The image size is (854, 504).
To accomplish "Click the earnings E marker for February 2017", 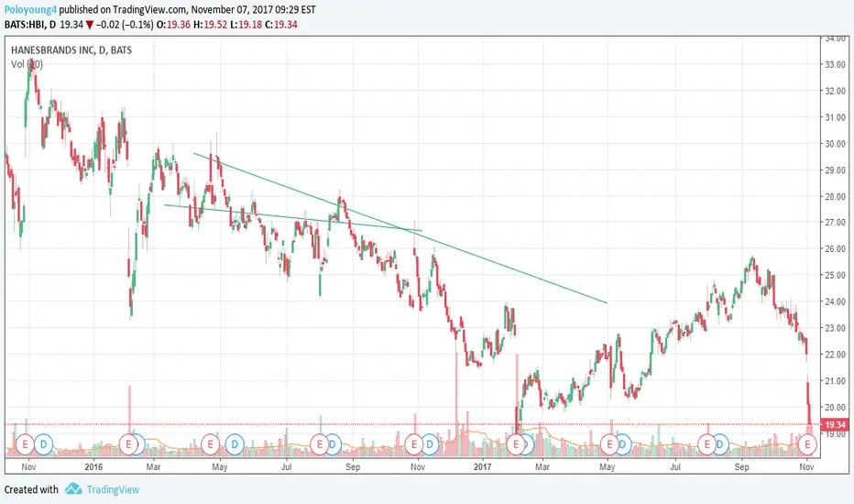I will tap(515, 444).
